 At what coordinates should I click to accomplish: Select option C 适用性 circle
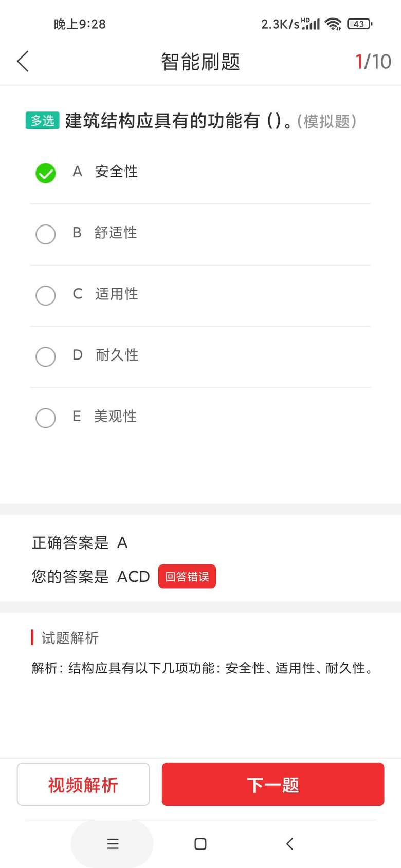[x=46, y=295]
